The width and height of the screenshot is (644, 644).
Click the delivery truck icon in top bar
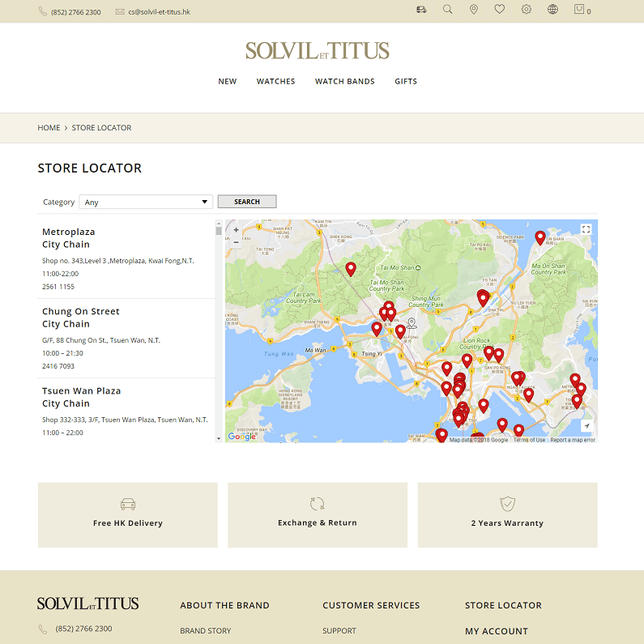pyautogui.click(x=421, y=10)
